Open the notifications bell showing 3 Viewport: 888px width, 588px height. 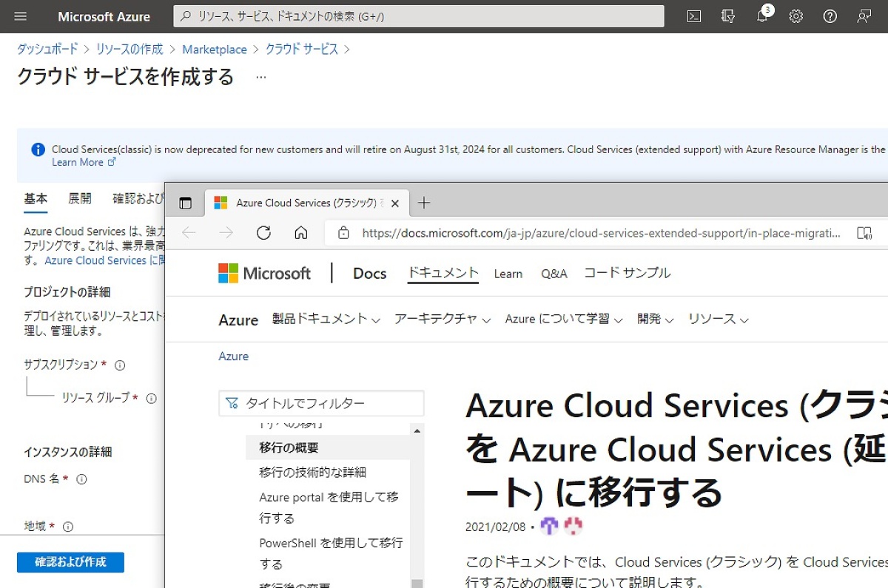coord(763,15)
